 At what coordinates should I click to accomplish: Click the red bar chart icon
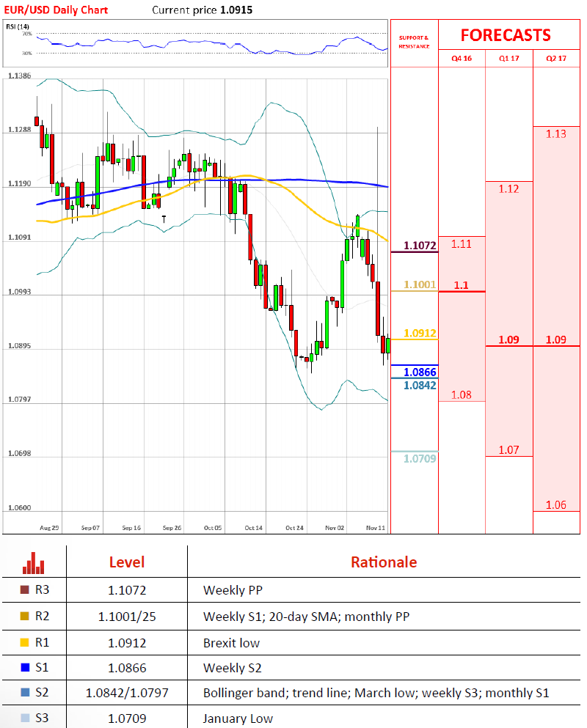coord(34,563)
